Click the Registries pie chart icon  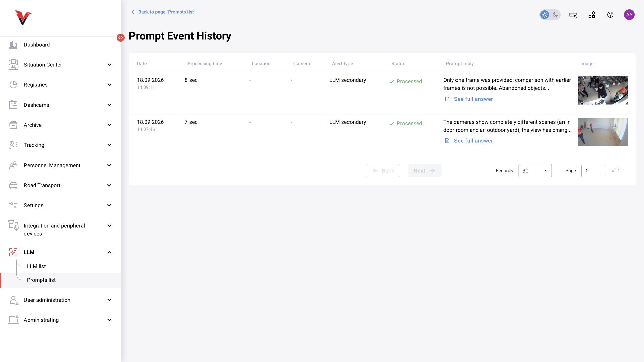click(13, 85)
